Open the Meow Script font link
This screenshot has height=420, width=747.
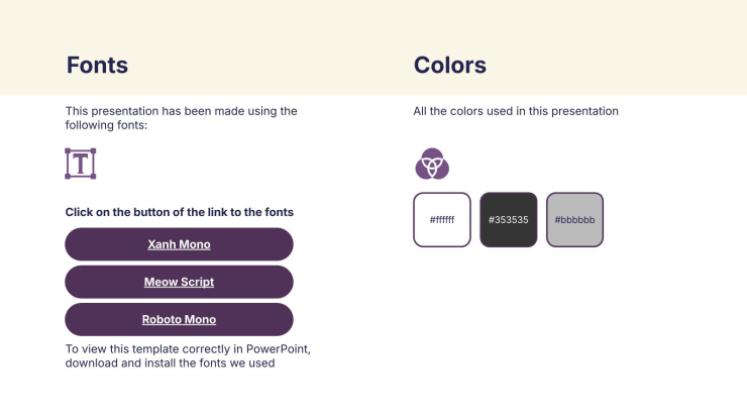point(179,282)
